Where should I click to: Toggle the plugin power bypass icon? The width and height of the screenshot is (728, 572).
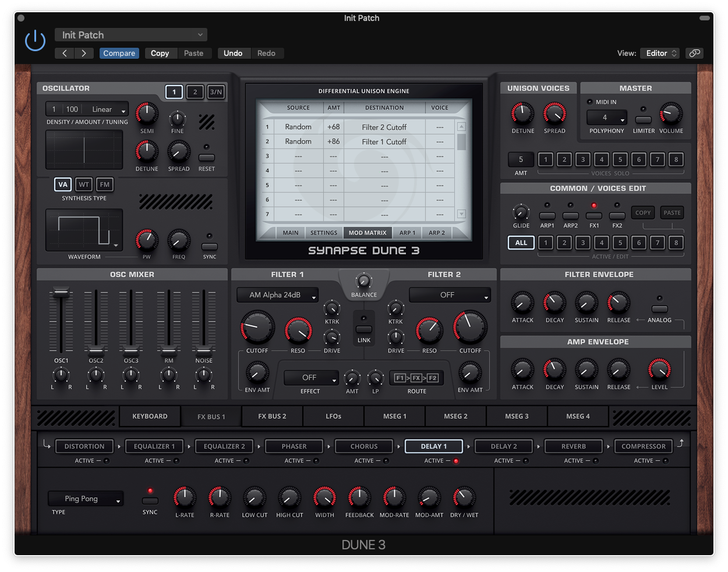(x=35, y=41)
